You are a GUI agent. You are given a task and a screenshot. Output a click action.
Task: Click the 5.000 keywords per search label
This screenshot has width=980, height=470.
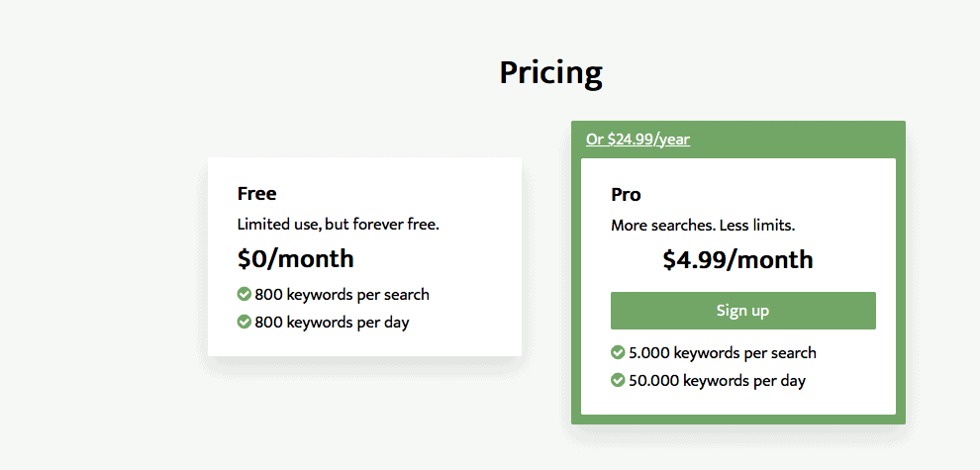723,353
